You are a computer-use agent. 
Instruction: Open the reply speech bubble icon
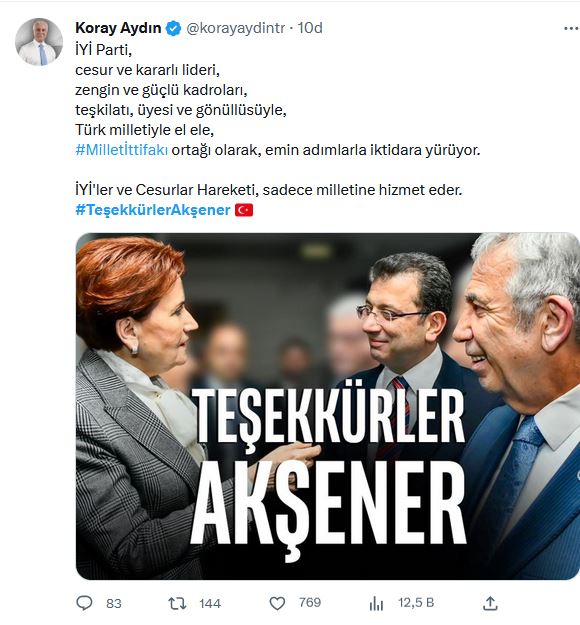coord(84,603)
